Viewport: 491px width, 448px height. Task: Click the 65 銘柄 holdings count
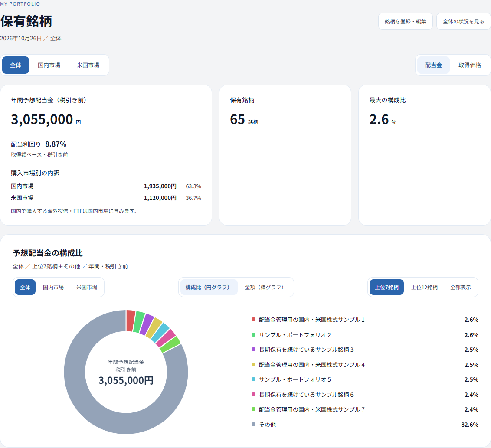point(244,120)
